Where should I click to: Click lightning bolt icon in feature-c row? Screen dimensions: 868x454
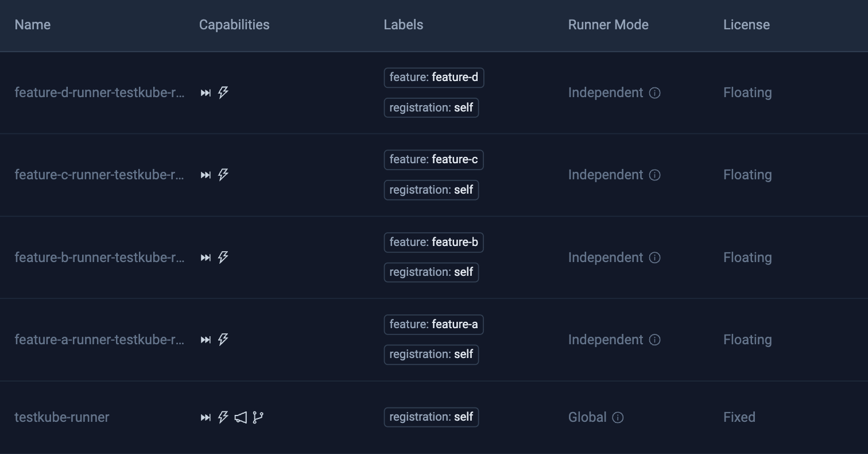point(223,175)
